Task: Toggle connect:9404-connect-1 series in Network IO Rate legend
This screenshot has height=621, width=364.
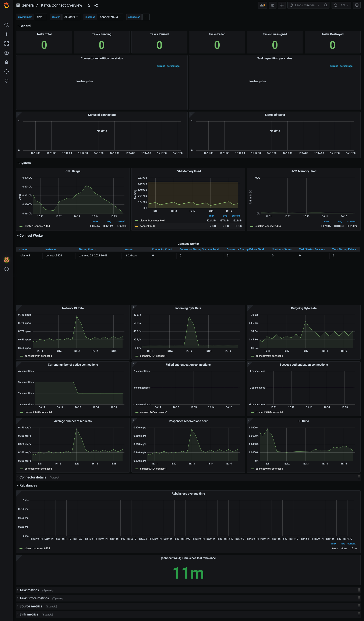Action: tap(38, 356)
